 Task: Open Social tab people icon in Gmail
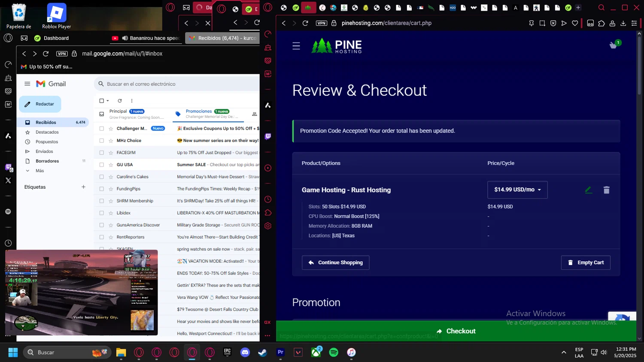point(254,114)
